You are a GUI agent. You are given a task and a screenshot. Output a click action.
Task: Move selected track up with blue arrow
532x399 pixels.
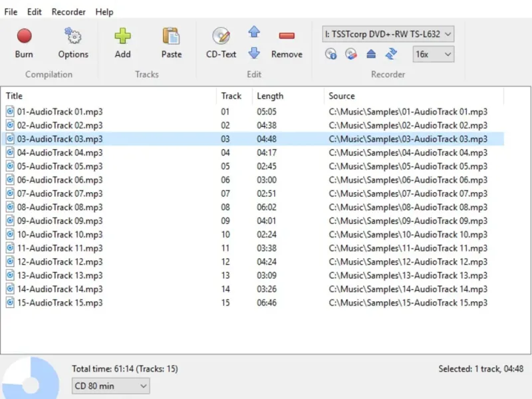pos(254,32)
